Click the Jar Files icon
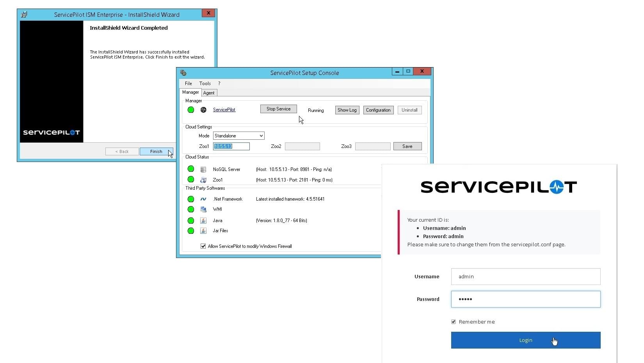This screenshot has height=363, width=644. click(x=203, y=231)
